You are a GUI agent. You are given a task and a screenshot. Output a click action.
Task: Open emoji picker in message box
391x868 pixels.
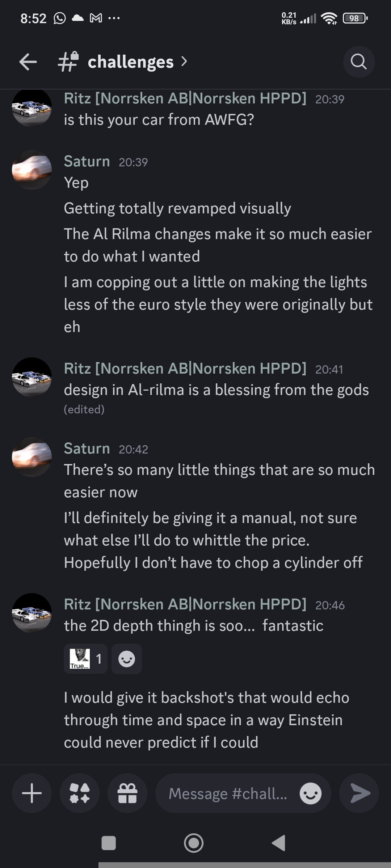310,793
